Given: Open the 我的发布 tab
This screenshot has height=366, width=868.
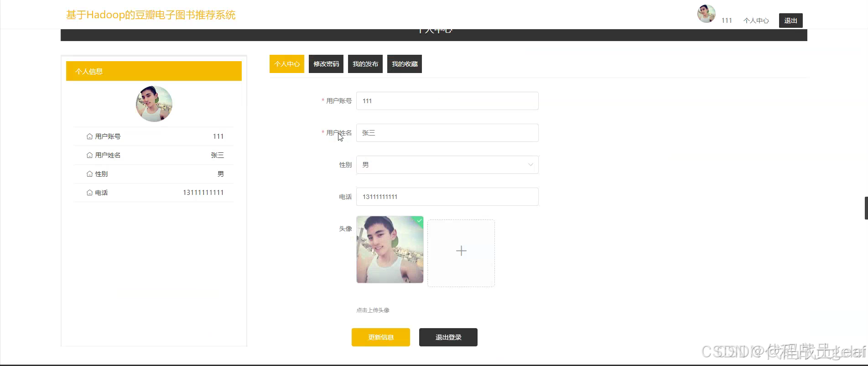Looking at the screenshot, I should pos(365,64).
